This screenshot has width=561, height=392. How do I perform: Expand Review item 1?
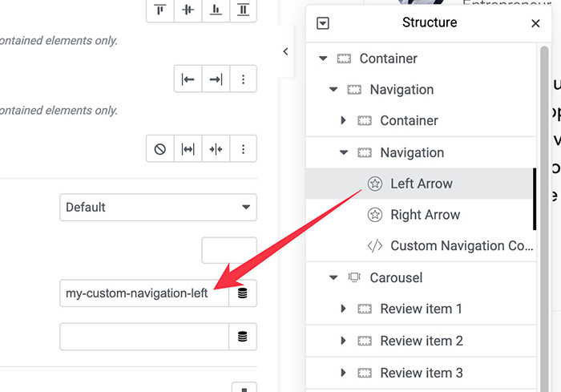click(x=344, y=309)
